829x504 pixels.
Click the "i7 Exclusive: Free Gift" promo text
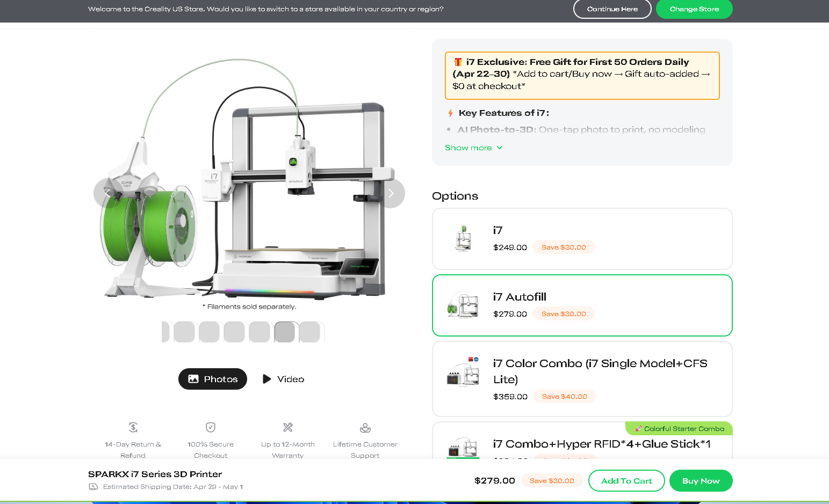coord(582,74)
